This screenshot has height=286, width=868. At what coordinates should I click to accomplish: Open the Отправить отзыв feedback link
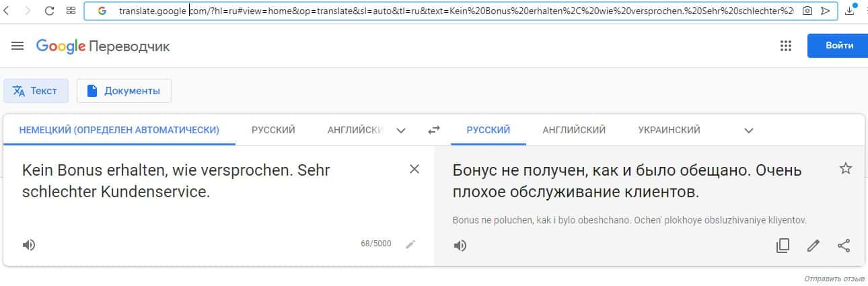(x=834, y=279)
